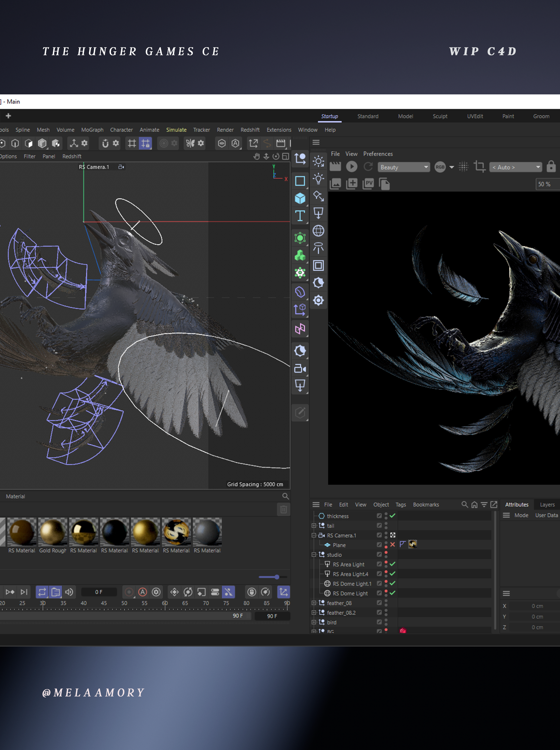
Task: Click the autokeying A icon in timeline
Action: pyautogui.click(x=143, y=592)
